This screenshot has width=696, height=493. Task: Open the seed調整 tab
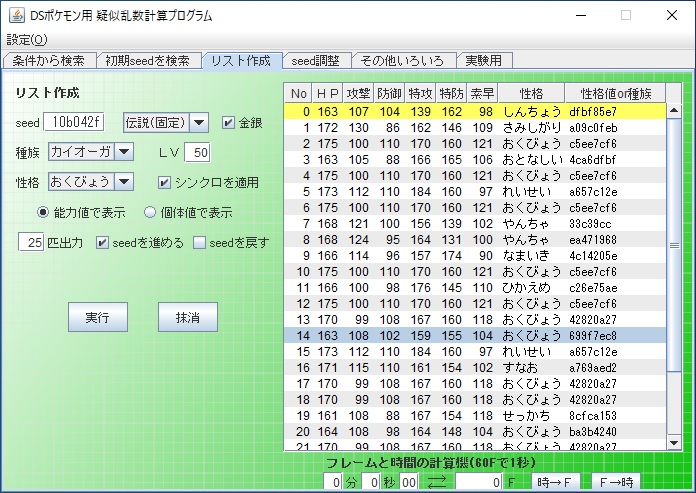(x=316, y=61)
